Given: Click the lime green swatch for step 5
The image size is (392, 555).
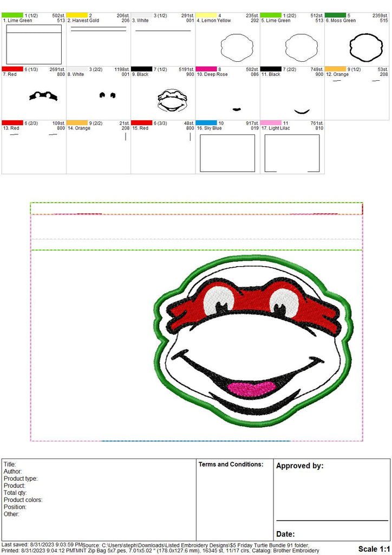Looking at the screenshot, I should pos(271,15).
